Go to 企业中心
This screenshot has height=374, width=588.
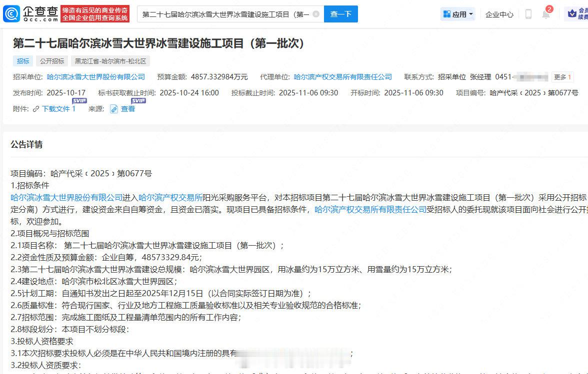[x=499, y=14]
